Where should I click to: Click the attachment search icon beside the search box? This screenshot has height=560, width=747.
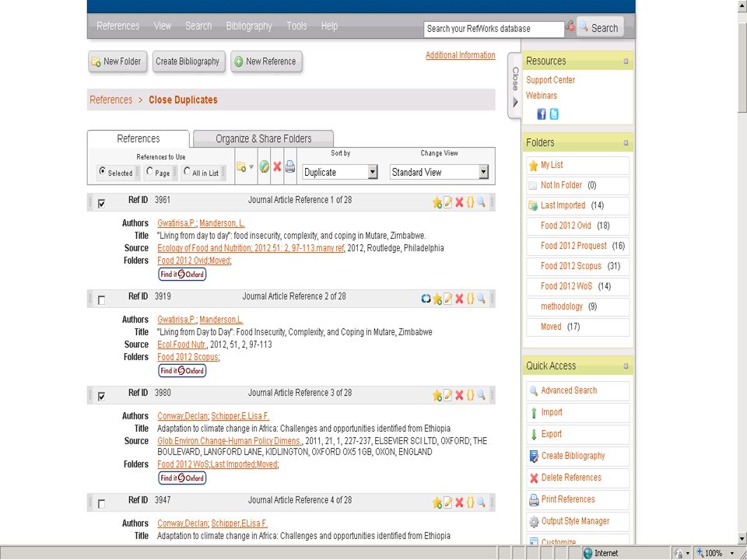(570, 28)
